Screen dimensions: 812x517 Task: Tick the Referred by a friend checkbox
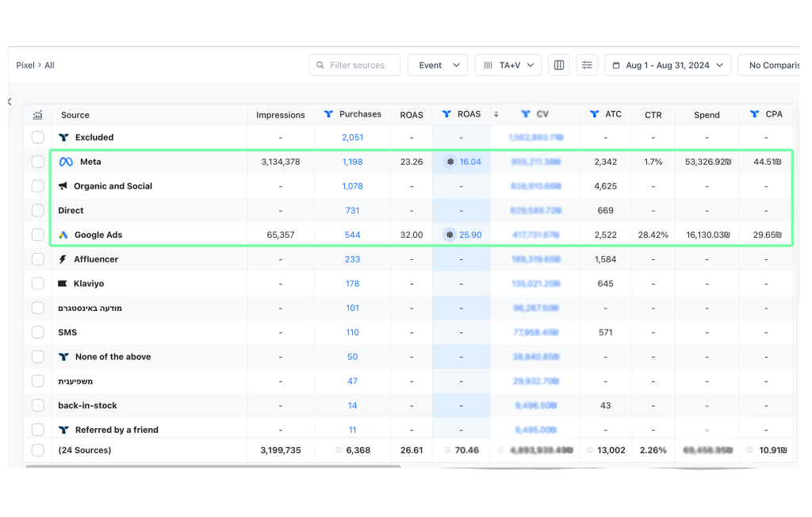38,430
